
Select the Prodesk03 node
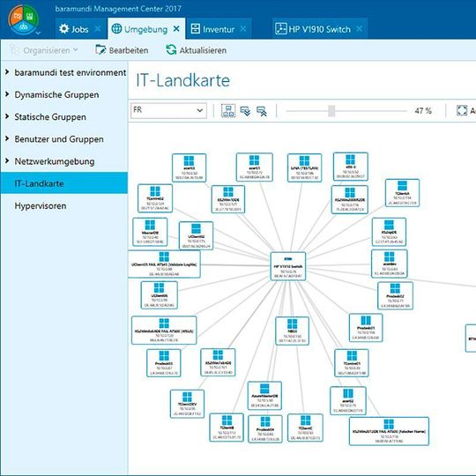click(x=164, y=363)
